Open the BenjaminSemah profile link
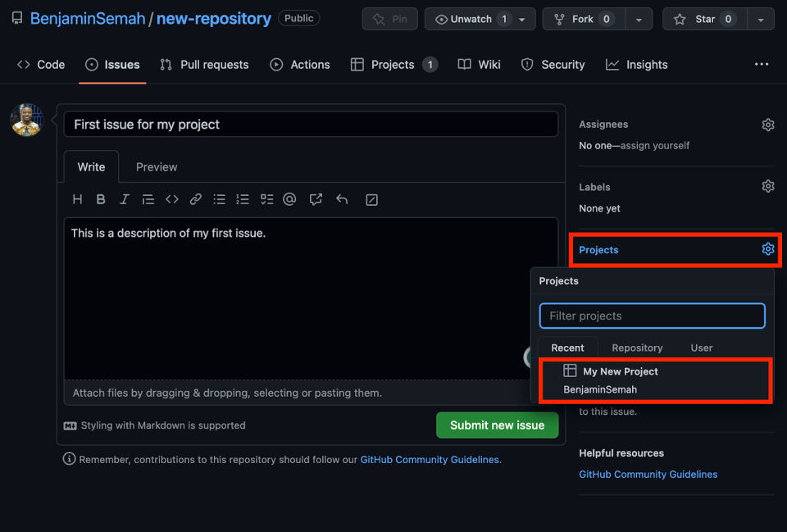Screen dimensions: 787x532 click(x=88, y=19)
